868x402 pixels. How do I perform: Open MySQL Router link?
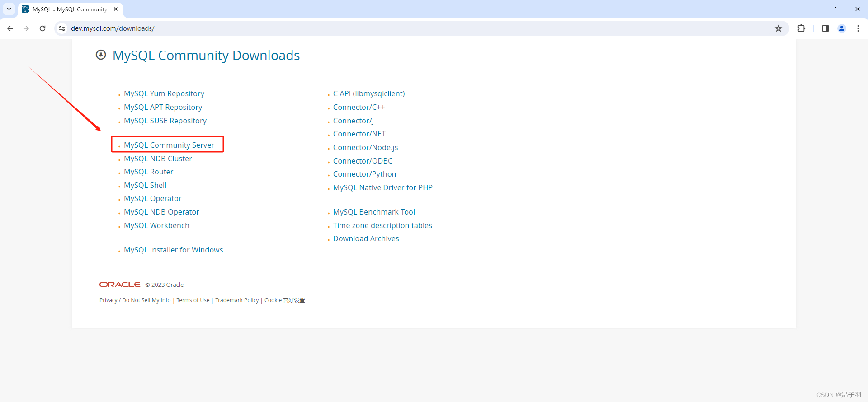(149, 172)
